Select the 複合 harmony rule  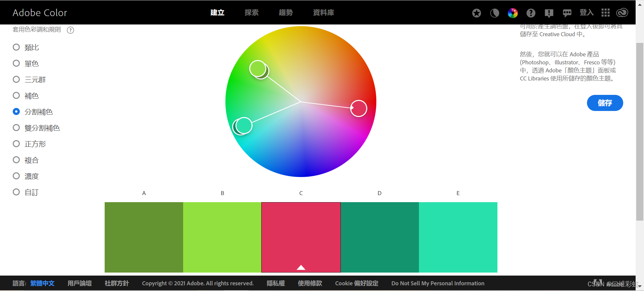pos(26,160)
